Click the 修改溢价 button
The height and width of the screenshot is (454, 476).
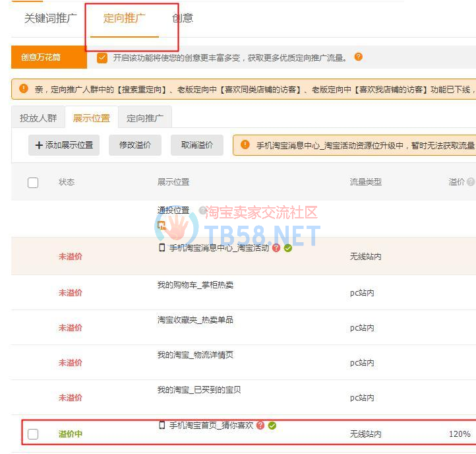coord(135,145)
